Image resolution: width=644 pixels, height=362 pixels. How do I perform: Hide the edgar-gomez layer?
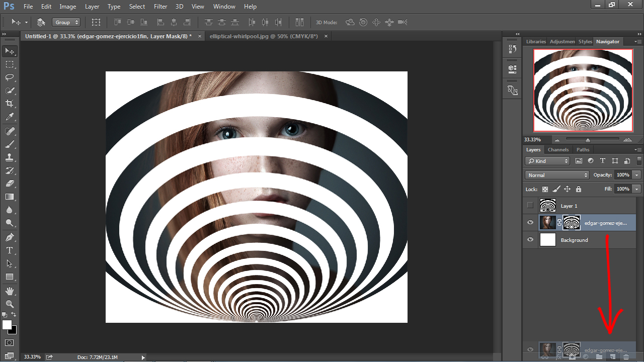530,223
